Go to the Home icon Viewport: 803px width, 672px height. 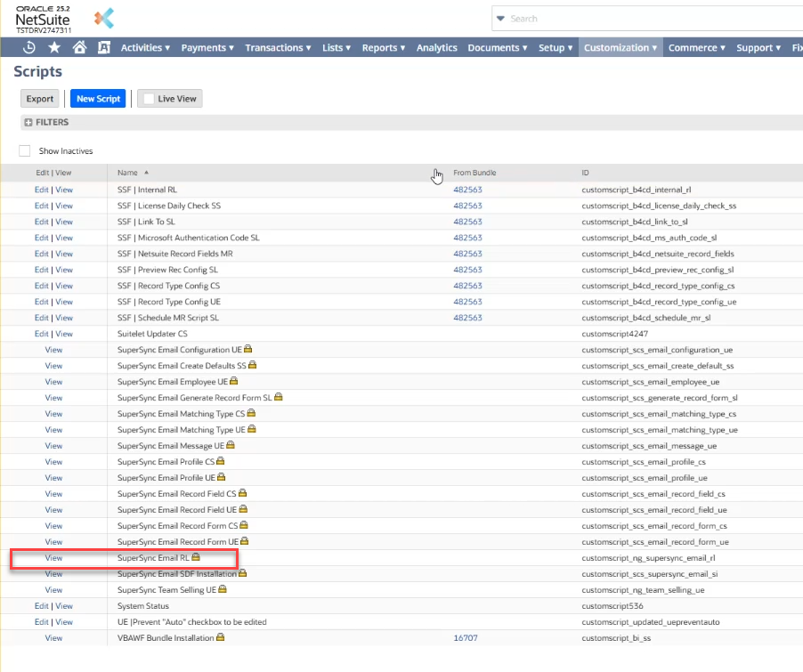[79, 48]
